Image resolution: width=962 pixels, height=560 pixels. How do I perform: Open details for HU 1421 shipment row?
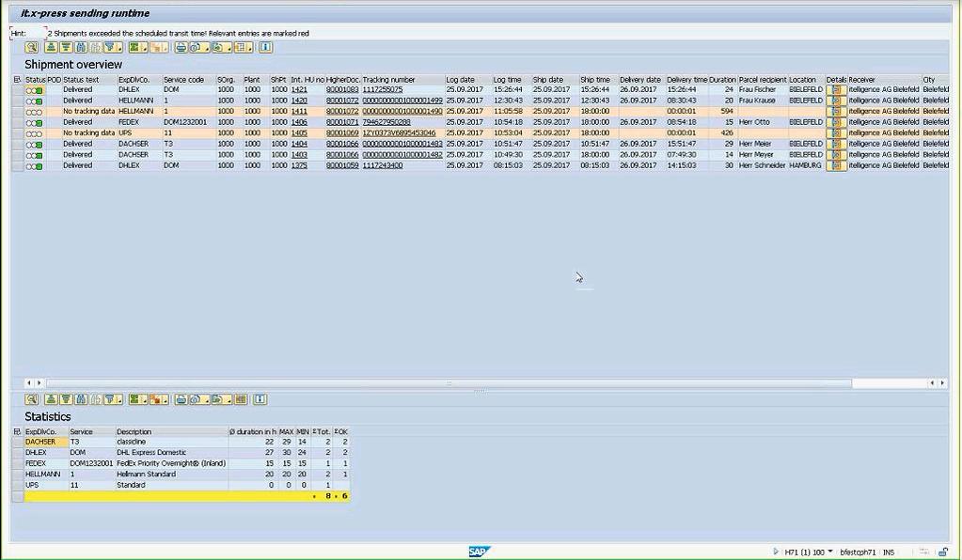[836, 90]
